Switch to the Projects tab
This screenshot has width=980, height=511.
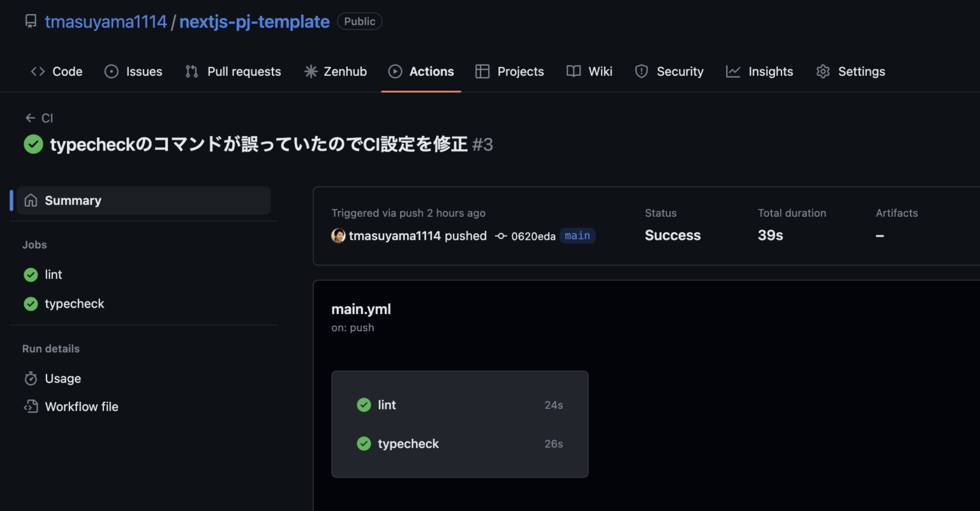[x=520, y=71]
